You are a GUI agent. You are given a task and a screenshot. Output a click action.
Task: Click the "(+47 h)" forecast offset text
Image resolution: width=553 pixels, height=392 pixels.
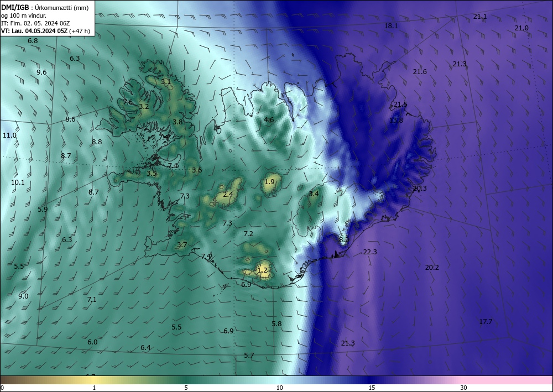pos(80,31)
